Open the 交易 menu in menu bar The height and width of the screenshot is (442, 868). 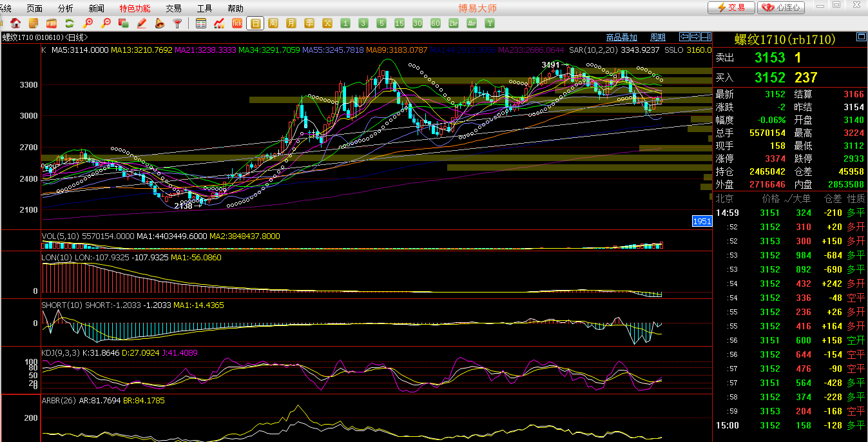point(173,8)
